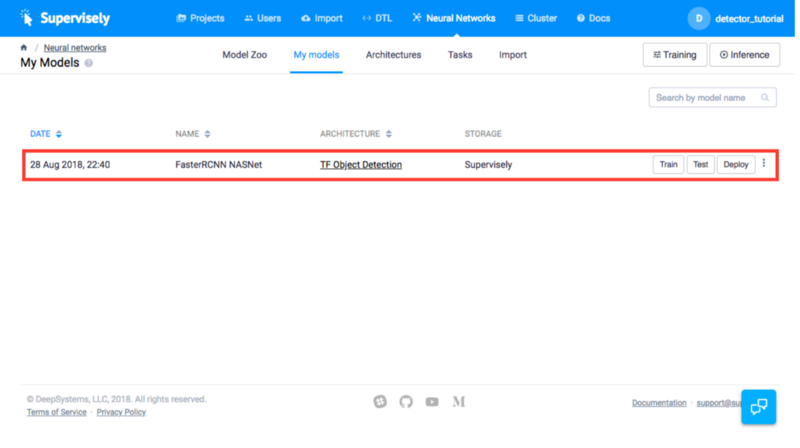Sort models by Name column
This screenshot has height=448, width=800.
click(x=192, y=134)
